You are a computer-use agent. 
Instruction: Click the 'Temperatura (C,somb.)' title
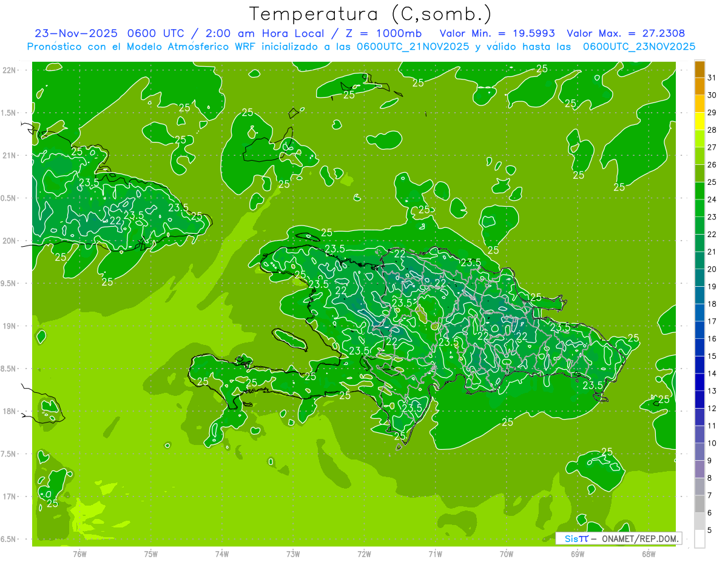tap(371, 15)
